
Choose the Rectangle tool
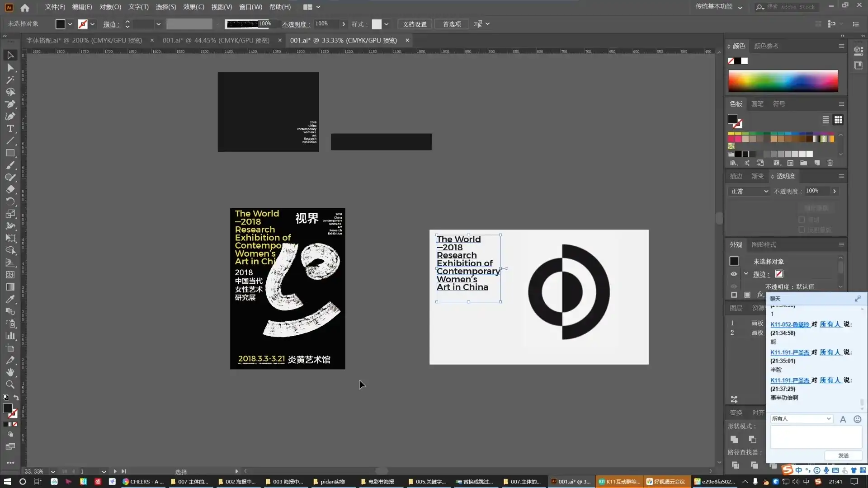[10, 153]
